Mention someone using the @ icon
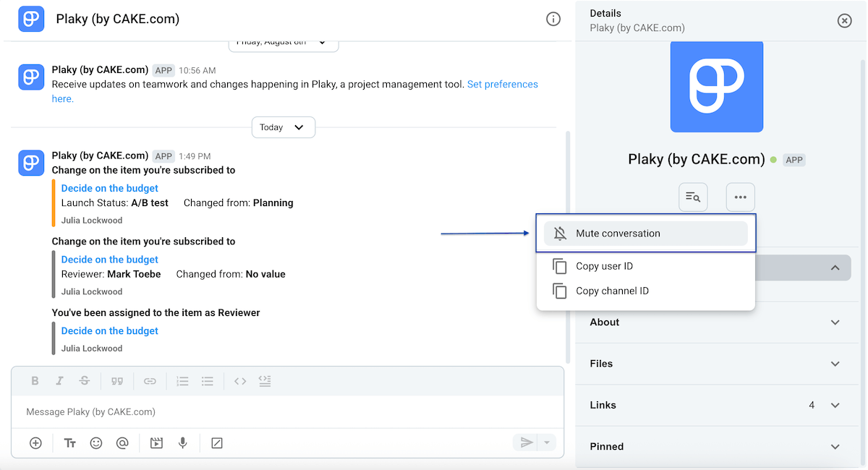 pyautogui.click(x=122, y=443)
